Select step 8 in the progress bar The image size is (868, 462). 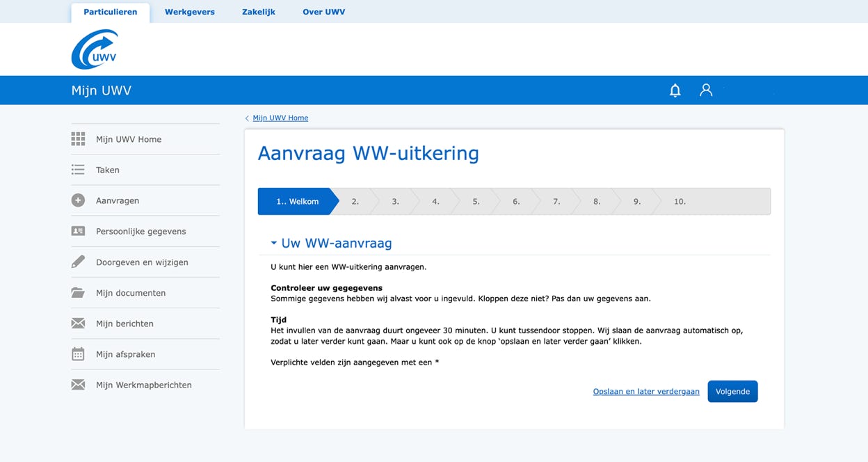tap(597, 201)
